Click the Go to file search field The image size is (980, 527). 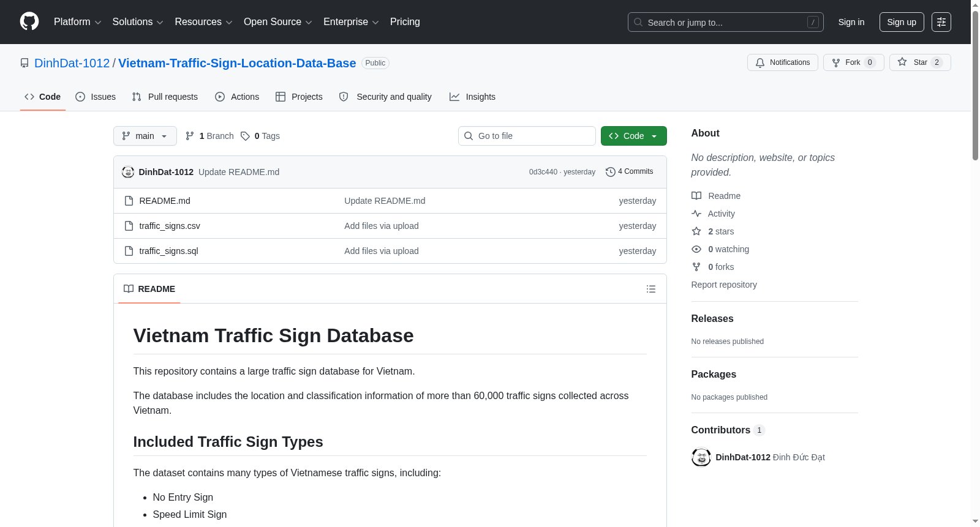527,136
